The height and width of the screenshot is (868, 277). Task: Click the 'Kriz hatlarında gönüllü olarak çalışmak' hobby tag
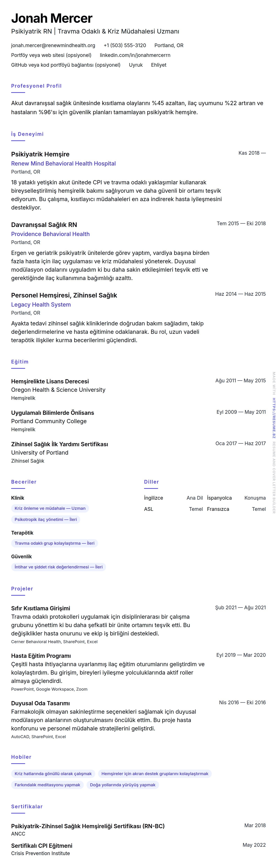[x=53, y=774]
